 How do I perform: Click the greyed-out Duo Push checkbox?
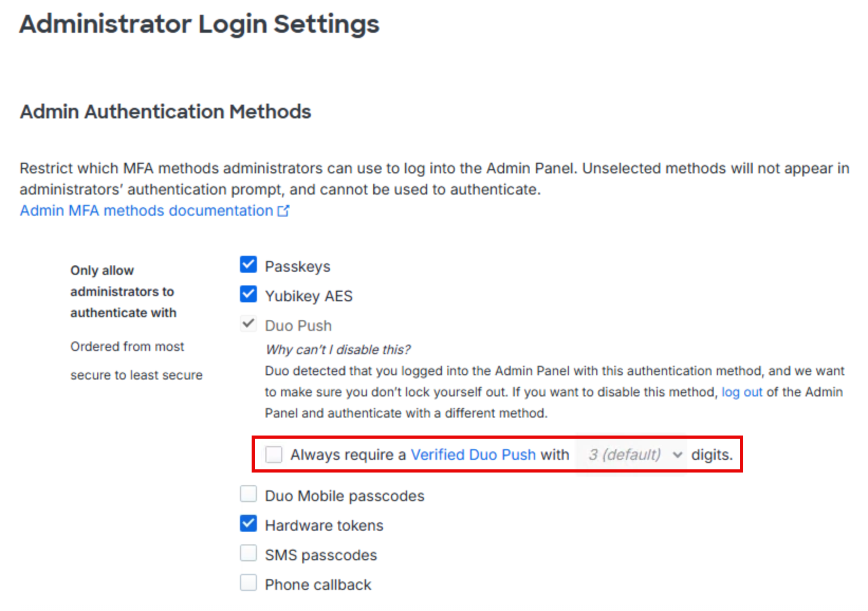click(x=248, y=323)
